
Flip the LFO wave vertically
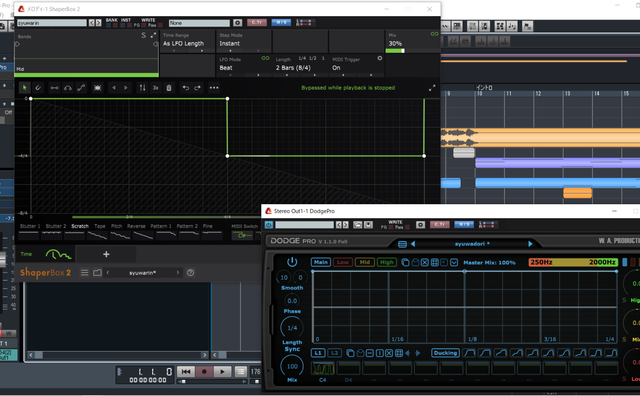pyautogui.click(x=142, y=88)
